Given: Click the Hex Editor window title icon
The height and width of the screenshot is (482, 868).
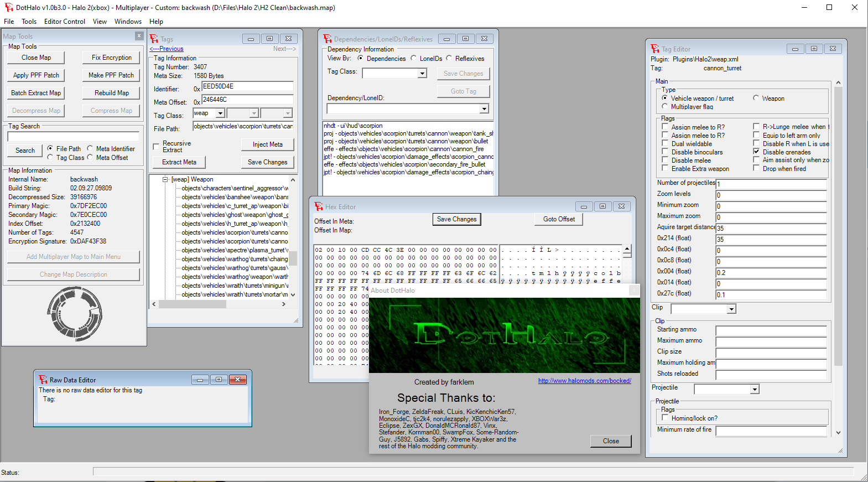Looking at the screenshot, I should [x=319, y=206].
